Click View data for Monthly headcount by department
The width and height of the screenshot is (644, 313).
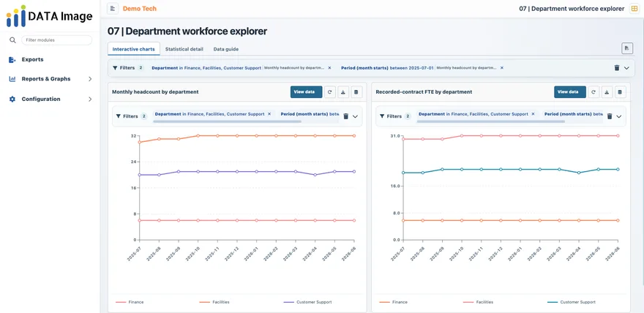click(x=306, y=92)
